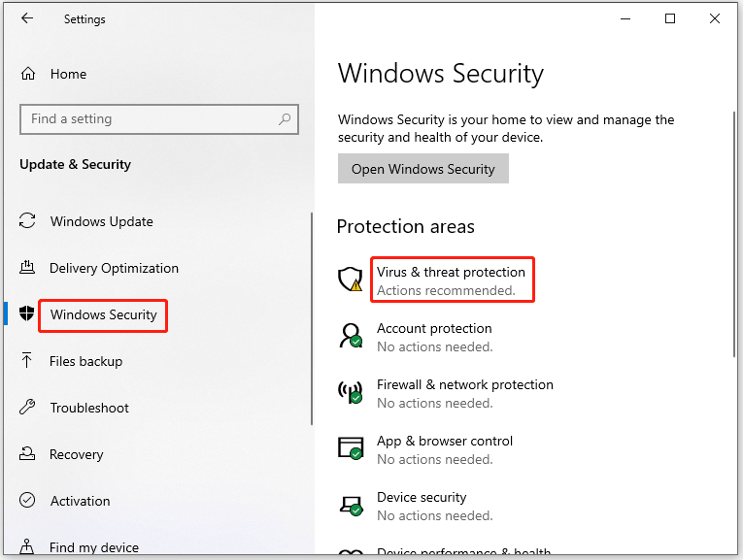Click the Delivery Optimization icon
The image size is (743, 560).
tap(27, 268)
